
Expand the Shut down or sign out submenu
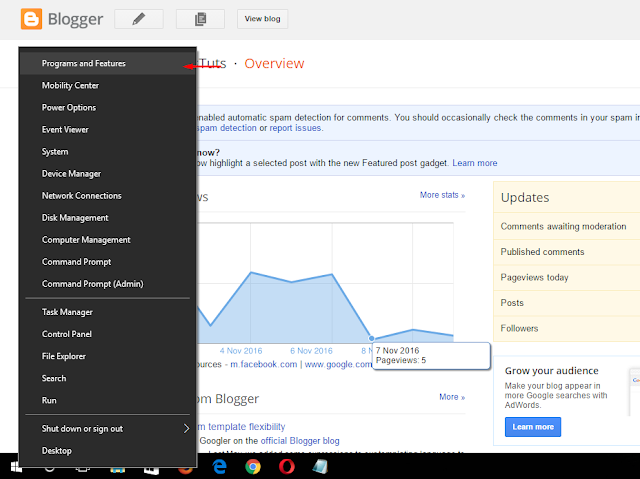[108, 428]
